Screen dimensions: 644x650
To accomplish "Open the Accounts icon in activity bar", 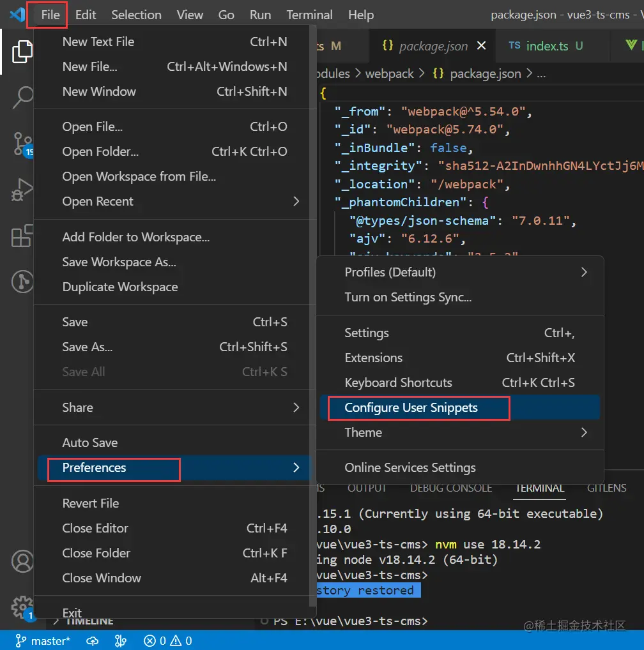I will (22, 561).
